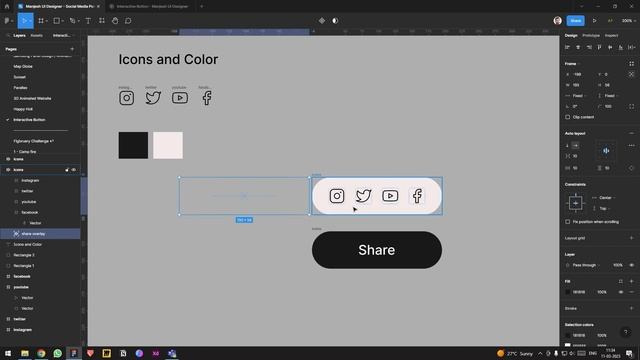Image resolution: width=640 pixels, height=360 pixels.
Task: Select the Text tool
Action: (88, 21)
